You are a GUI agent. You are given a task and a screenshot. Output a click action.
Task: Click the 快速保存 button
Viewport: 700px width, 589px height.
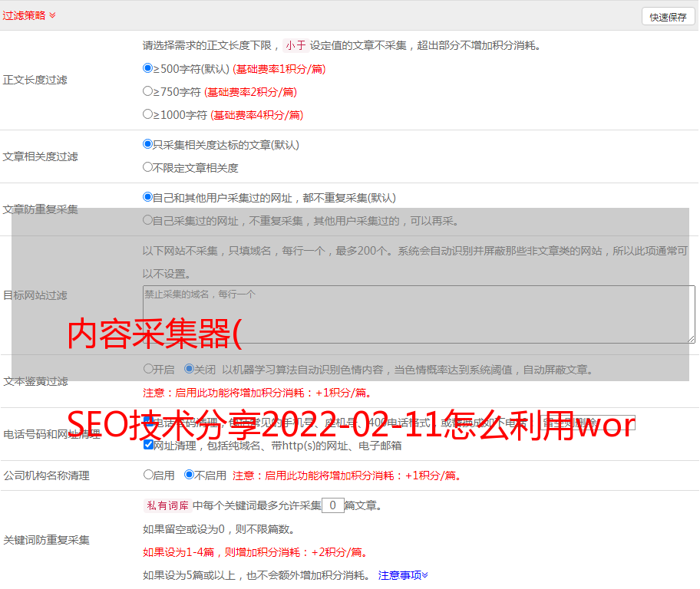[x=668, y=17]
